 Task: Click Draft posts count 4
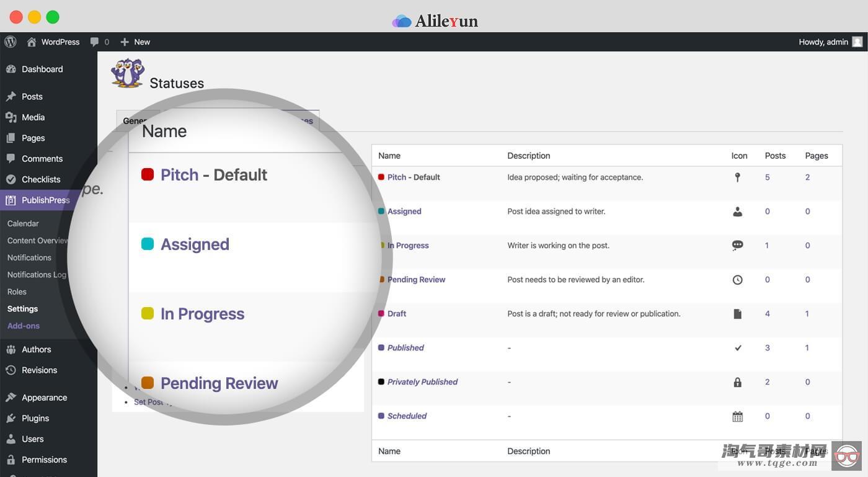[767, 314]
